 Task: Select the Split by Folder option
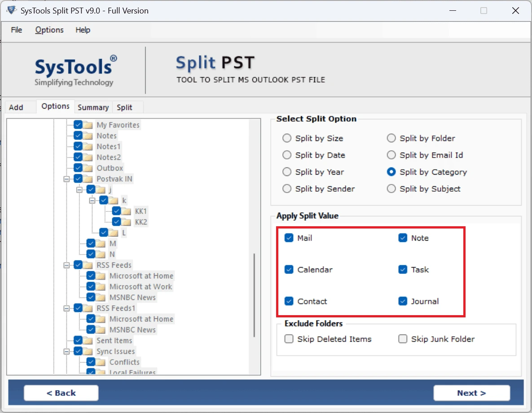point(391,138)
